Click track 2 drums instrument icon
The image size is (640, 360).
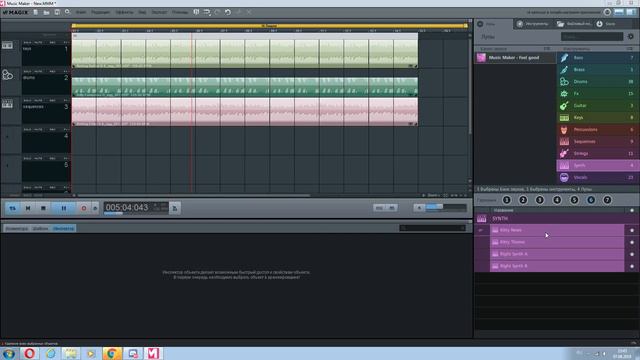point(7,75)
